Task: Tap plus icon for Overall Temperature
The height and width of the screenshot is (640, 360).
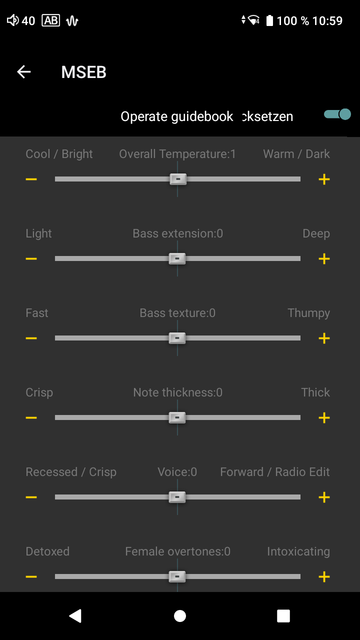Action: [x=324, y=179]
